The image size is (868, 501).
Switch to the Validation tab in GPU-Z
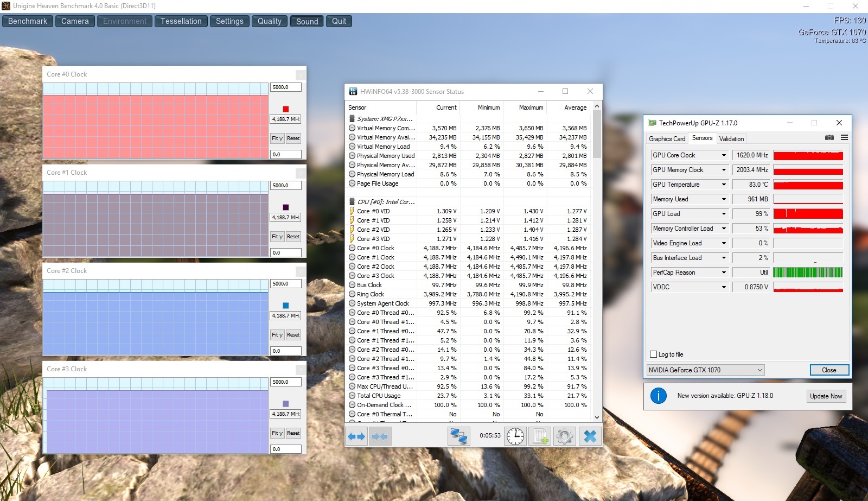[x=731, y=139]
